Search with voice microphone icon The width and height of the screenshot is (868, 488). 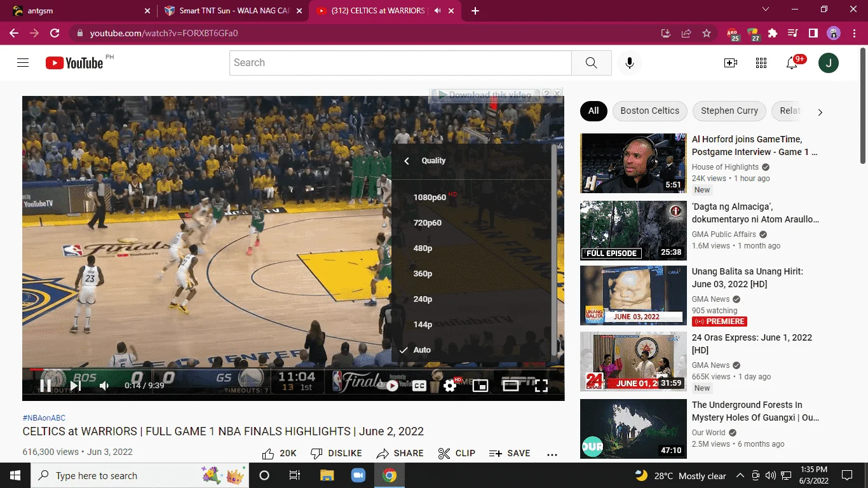[630, 62]
